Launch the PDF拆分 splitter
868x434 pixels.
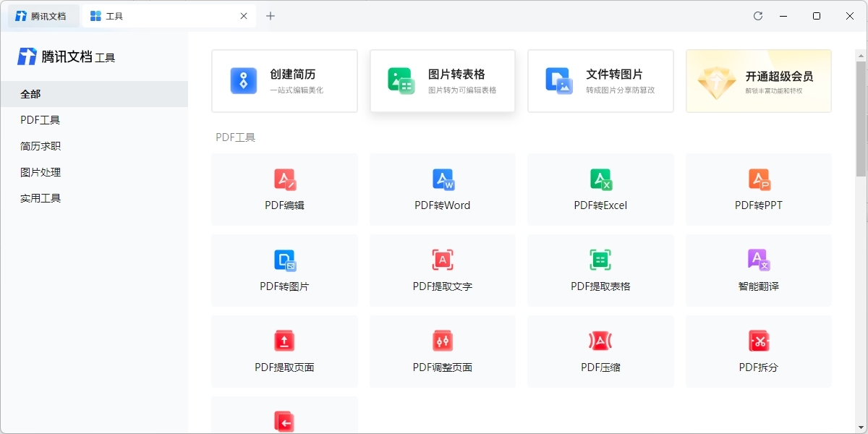point(758,352)
